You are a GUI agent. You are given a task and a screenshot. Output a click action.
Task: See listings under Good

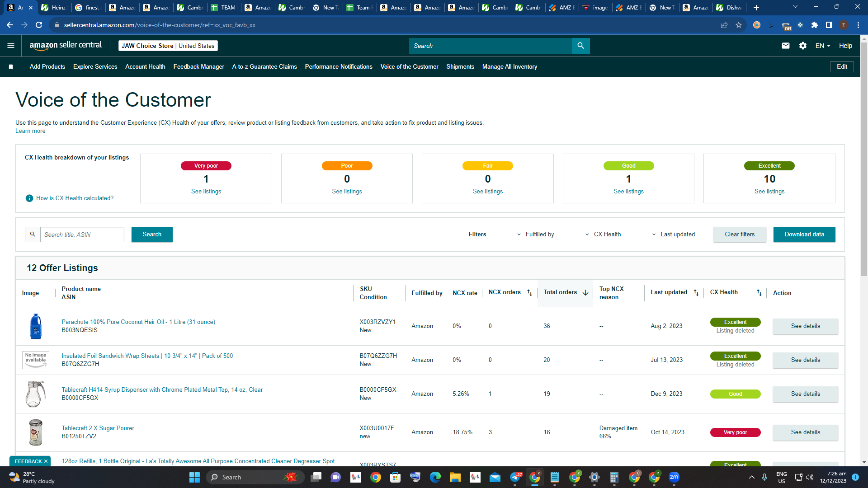coord(628,192)
